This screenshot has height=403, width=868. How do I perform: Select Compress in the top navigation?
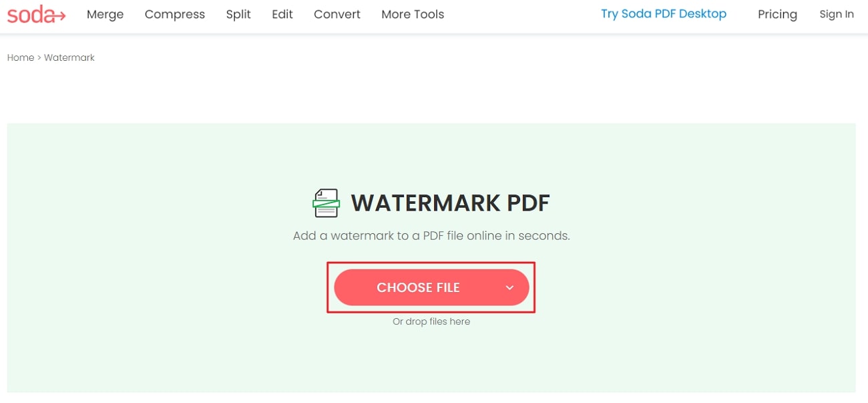[174, 14]
